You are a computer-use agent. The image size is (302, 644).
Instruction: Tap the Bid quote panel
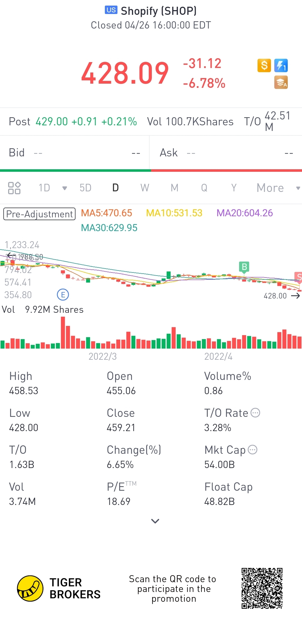tap(75, 153)
